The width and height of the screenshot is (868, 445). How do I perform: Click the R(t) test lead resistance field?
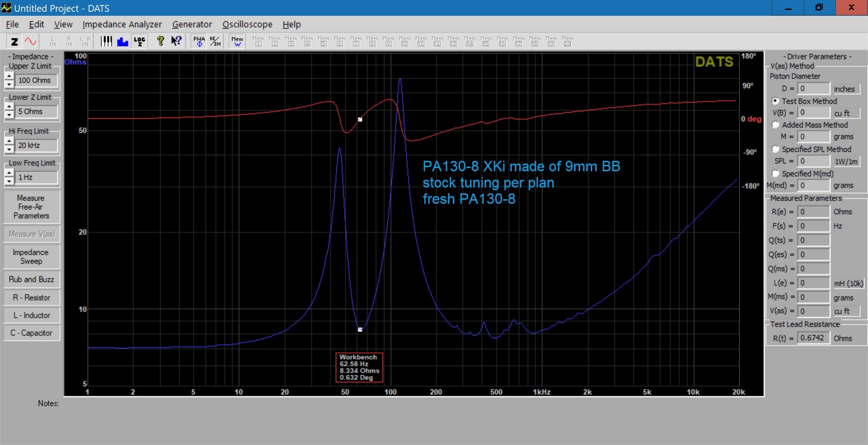coord(813,338)
